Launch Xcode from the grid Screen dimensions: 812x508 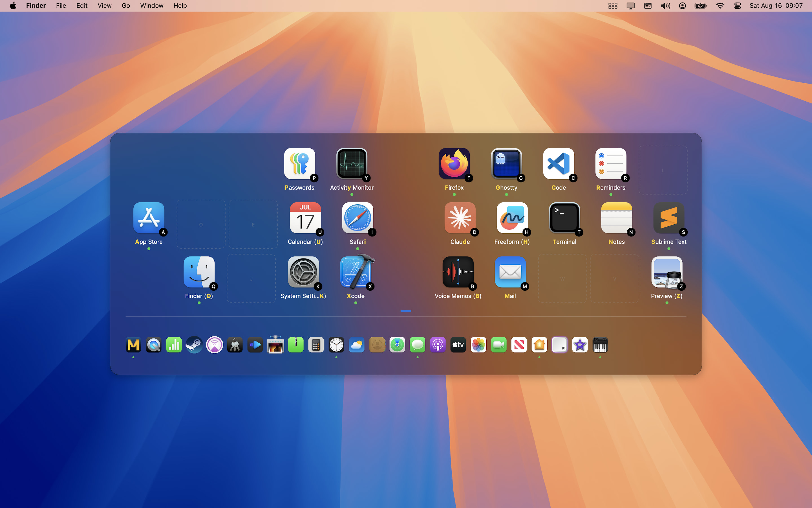click(x=356, y=272)
